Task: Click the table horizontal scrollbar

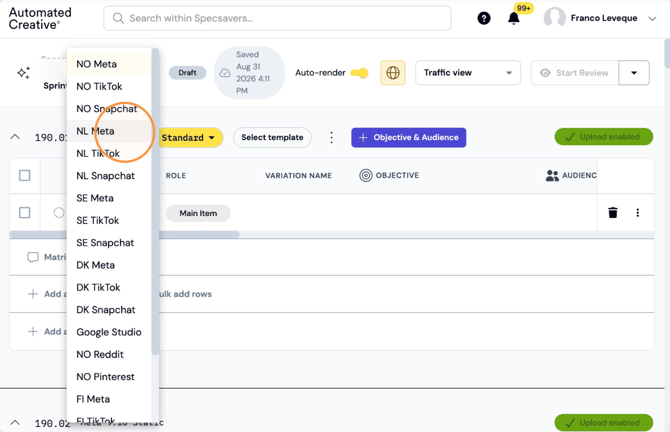Action: 124,235
